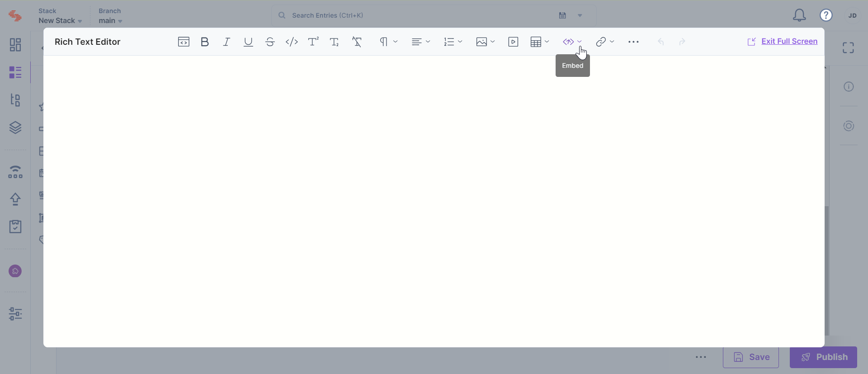Open the image insert dropdown
Screen dimensions: 868x374
click(486, 42)
